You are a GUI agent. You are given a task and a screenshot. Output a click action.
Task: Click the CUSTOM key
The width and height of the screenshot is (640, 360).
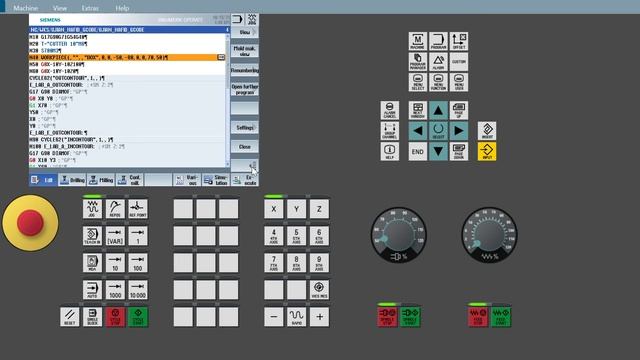pos(459,62)
